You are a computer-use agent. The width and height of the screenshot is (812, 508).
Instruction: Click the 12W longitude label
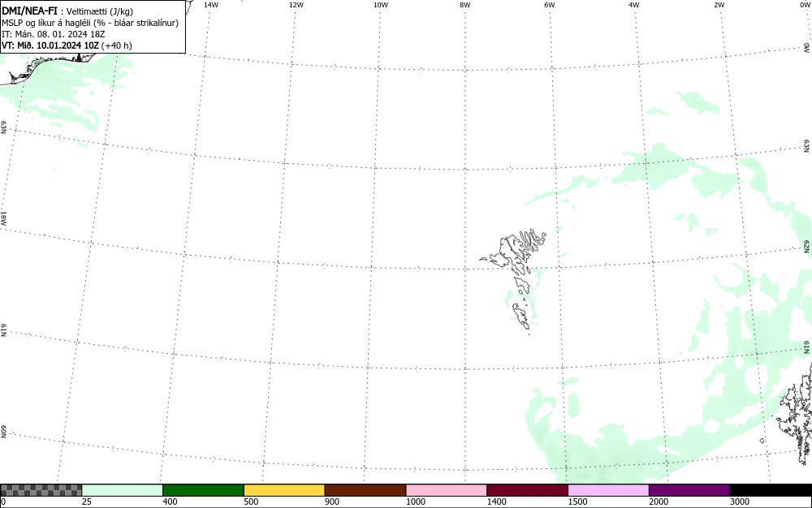pyautogui.click(x=296, y=5)
